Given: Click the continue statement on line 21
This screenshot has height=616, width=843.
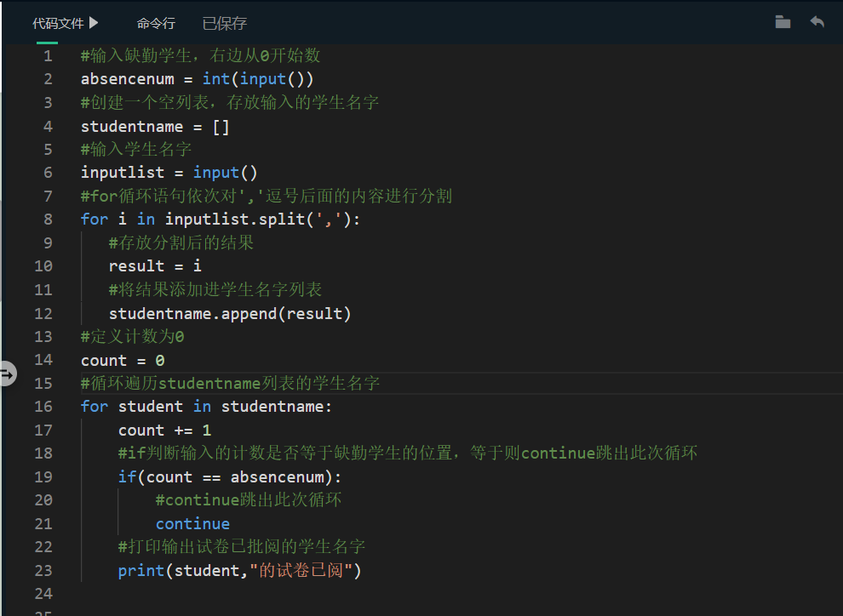Looking at the screenshot, I should point(192,523).
